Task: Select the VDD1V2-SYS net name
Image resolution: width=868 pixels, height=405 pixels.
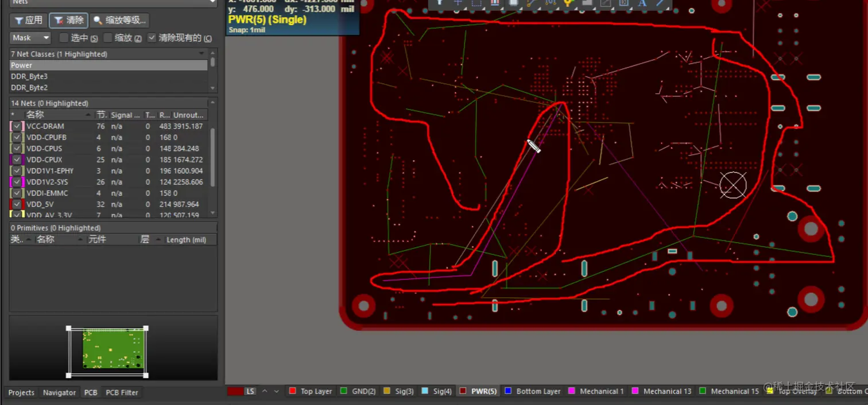Action: point(47,182)
